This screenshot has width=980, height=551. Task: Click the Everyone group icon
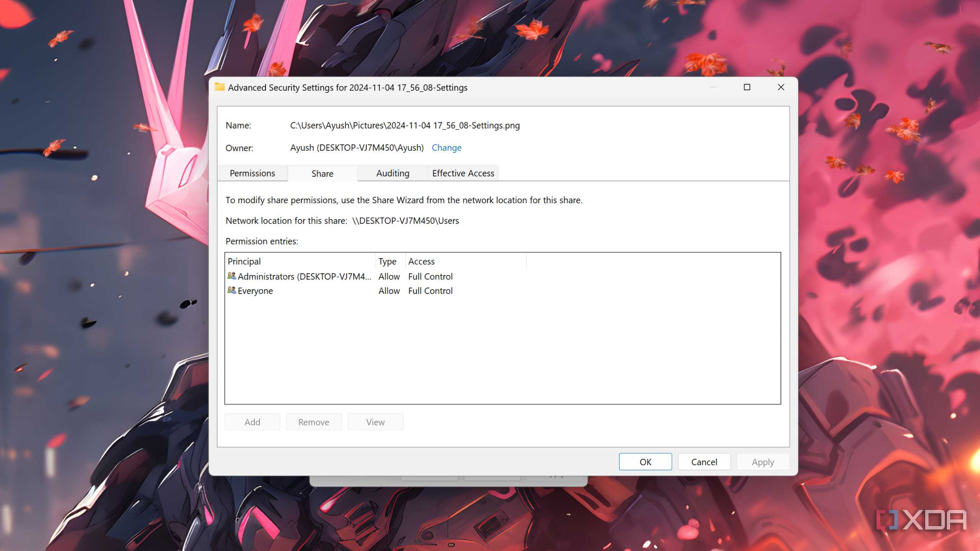pos(232,290)
